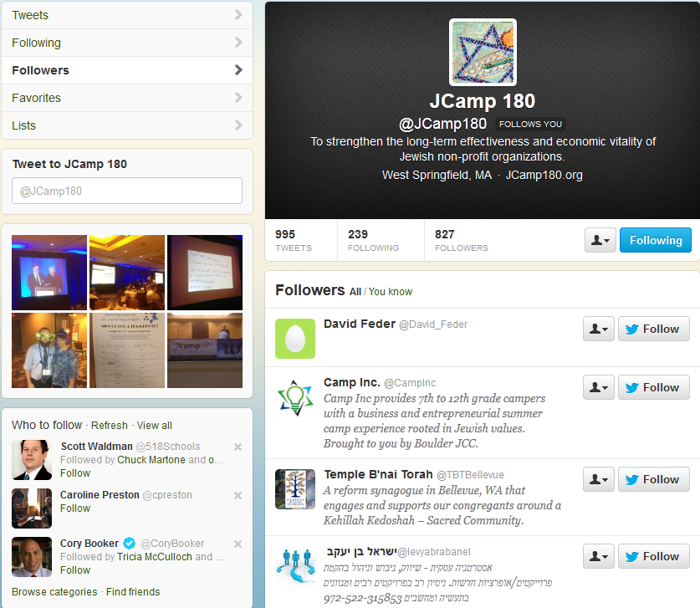The width and height of the screenshot is (700, 608).
Task: Open the projected whiteboard screen photo
Action: click(205, 273)
